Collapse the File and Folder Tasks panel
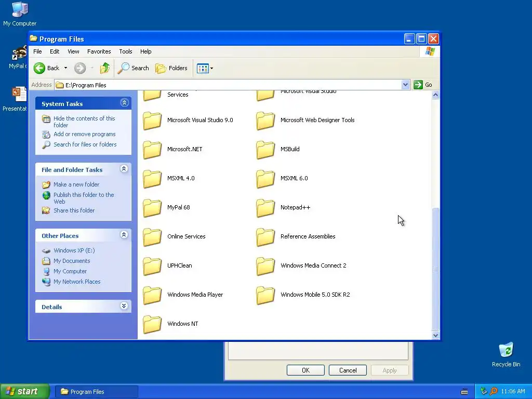The width and height of the screenshot is (532, 399). point(124,169)
